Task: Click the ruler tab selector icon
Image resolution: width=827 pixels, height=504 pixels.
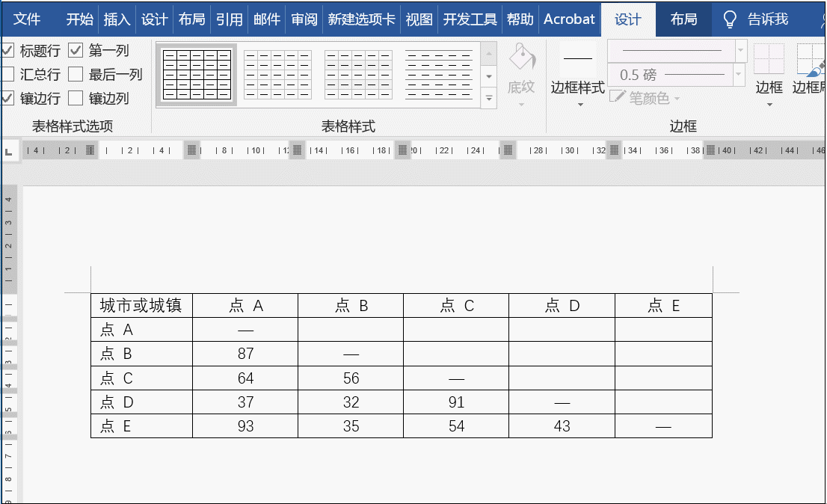Action: [8, 152]
